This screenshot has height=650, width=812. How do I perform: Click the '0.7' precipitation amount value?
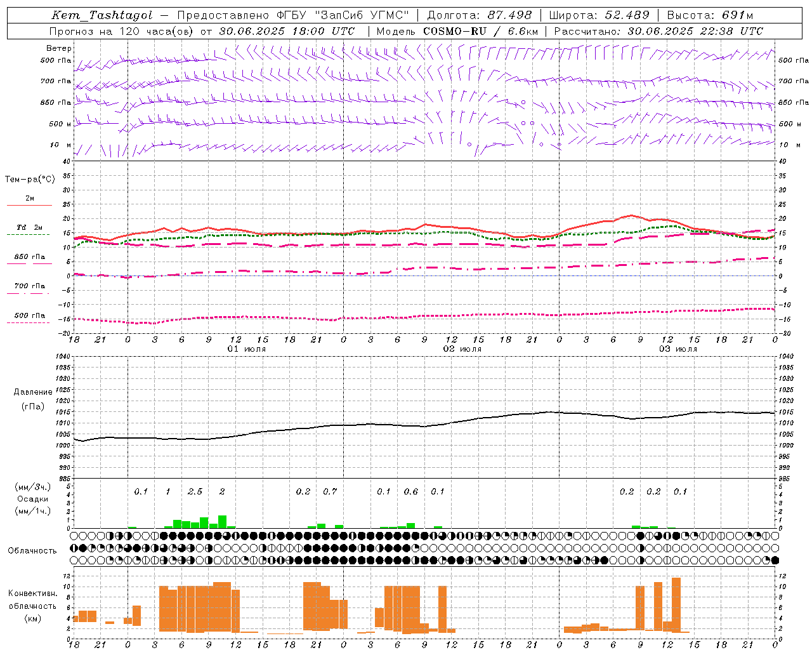330,491
